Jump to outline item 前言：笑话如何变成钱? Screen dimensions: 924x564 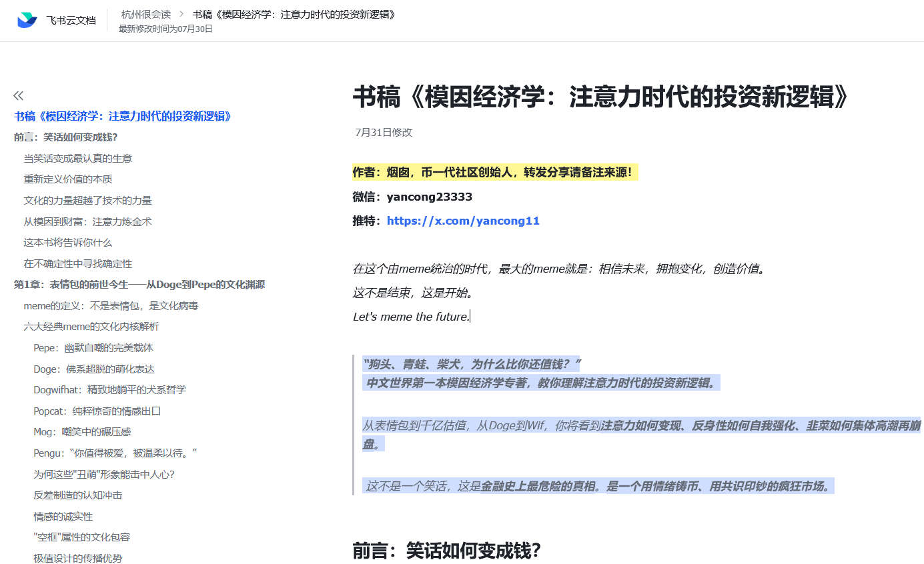(x=66, y=137)
